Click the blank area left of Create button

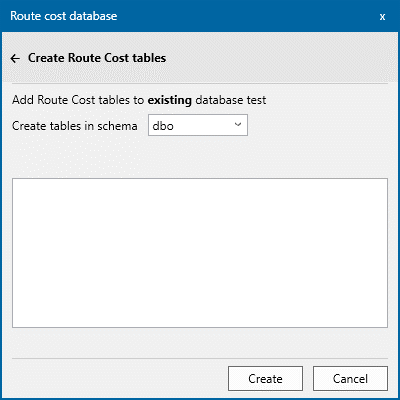120,379
